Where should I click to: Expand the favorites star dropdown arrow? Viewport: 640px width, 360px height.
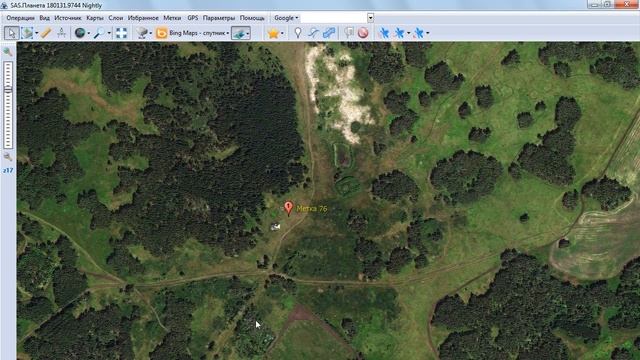pos(282,33)
